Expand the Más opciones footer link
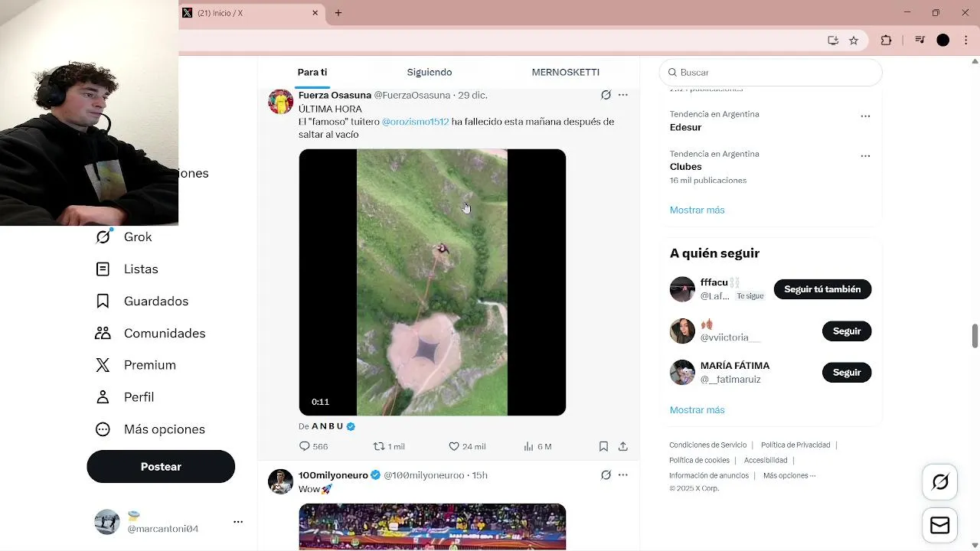980x551 pixels. [789, 475]
